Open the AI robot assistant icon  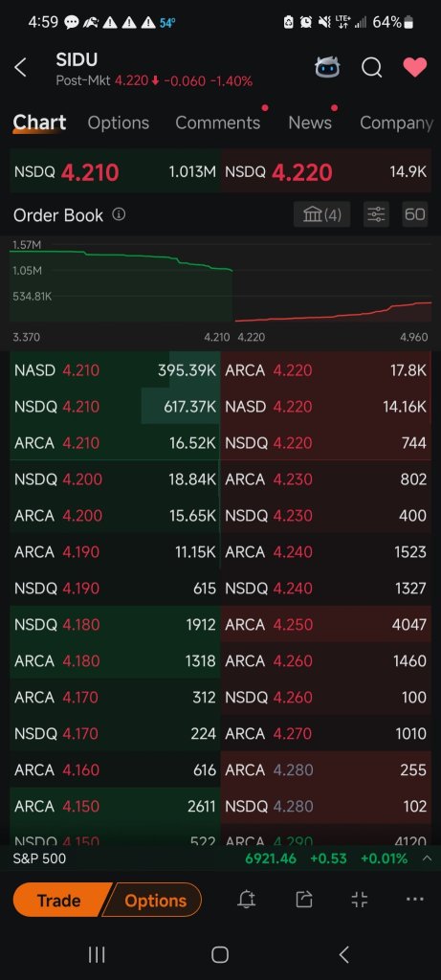click(327, 67)
